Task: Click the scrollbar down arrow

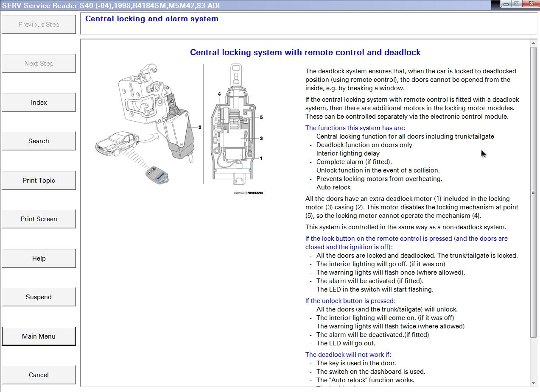Action: tap(533, 383)
